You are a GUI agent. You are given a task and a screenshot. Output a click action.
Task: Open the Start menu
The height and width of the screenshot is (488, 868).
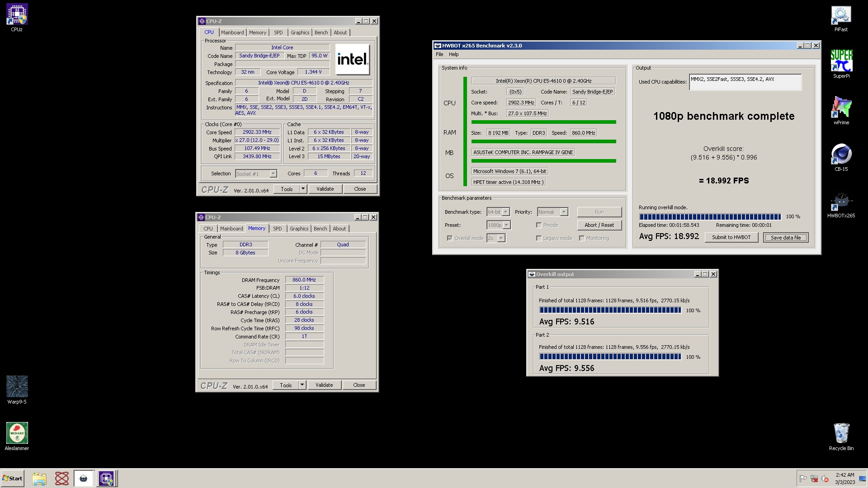coord(12,479)
